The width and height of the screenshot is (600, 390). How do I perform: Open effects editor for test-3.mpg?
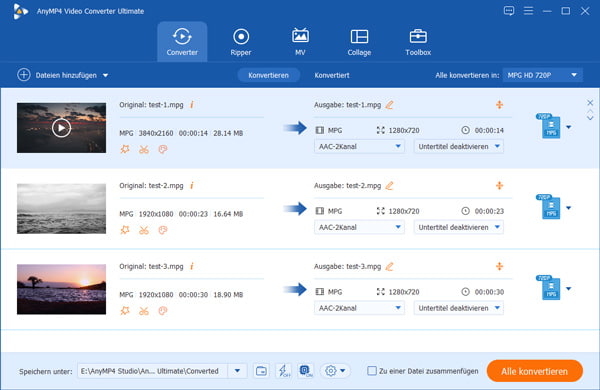125,310
